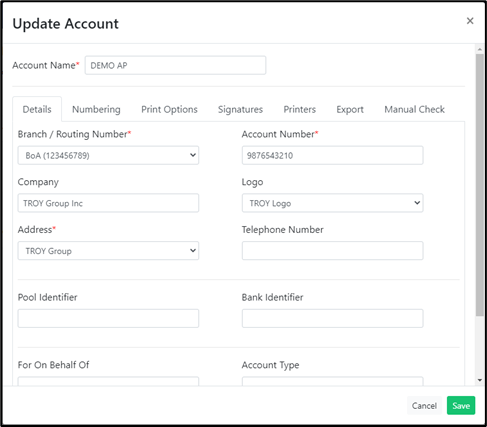Select the Details tab
The width and height of the screenshot is (487, 427).
[37, 109]
